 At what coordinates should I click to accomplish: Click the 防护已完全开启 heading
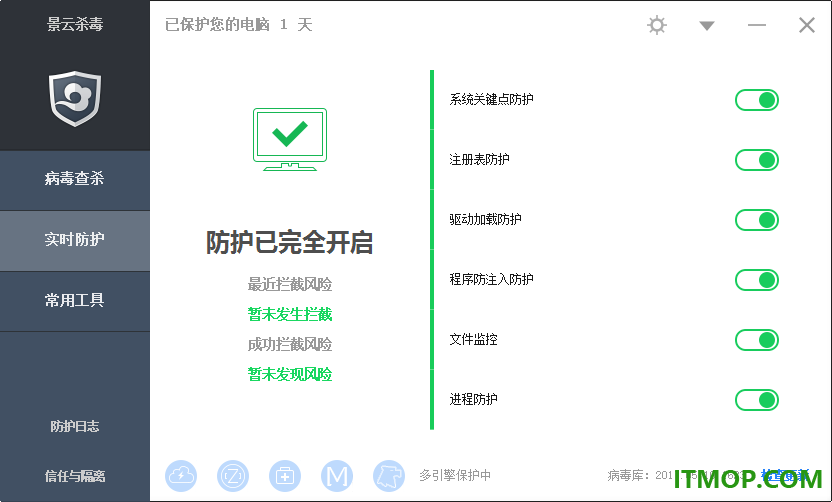click(289, 243)
